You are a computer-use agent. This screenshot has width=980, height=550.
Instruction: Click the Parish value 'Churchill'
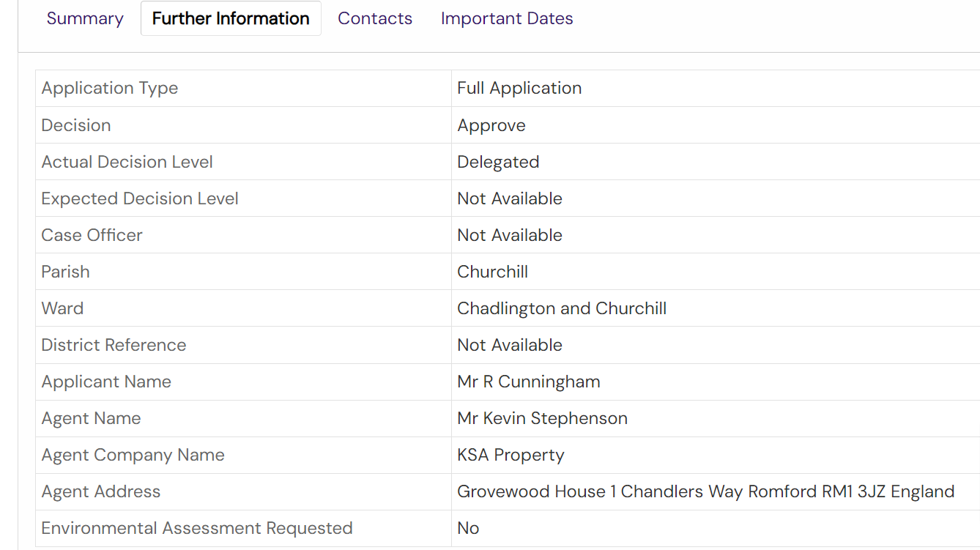492,272
